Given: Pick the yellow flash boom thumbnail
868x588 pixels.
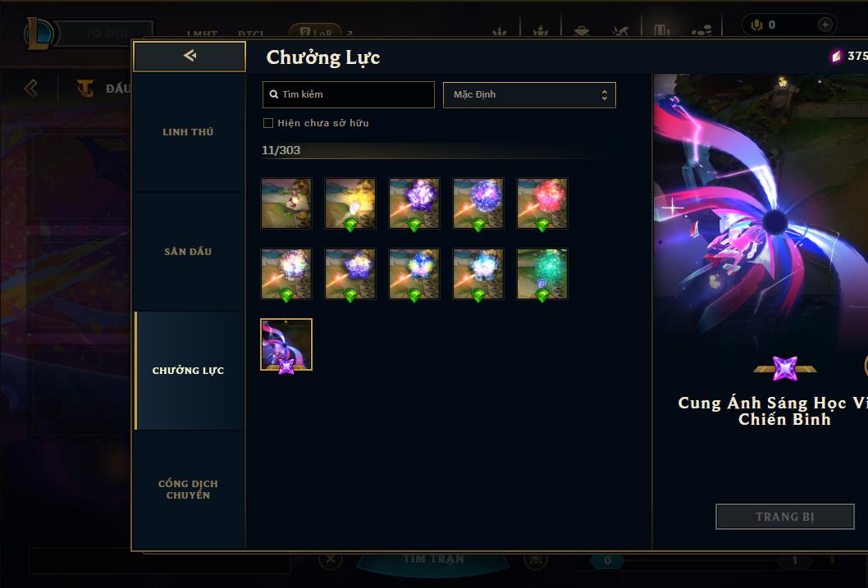Looking at the screenshot, I should point(350,203).
